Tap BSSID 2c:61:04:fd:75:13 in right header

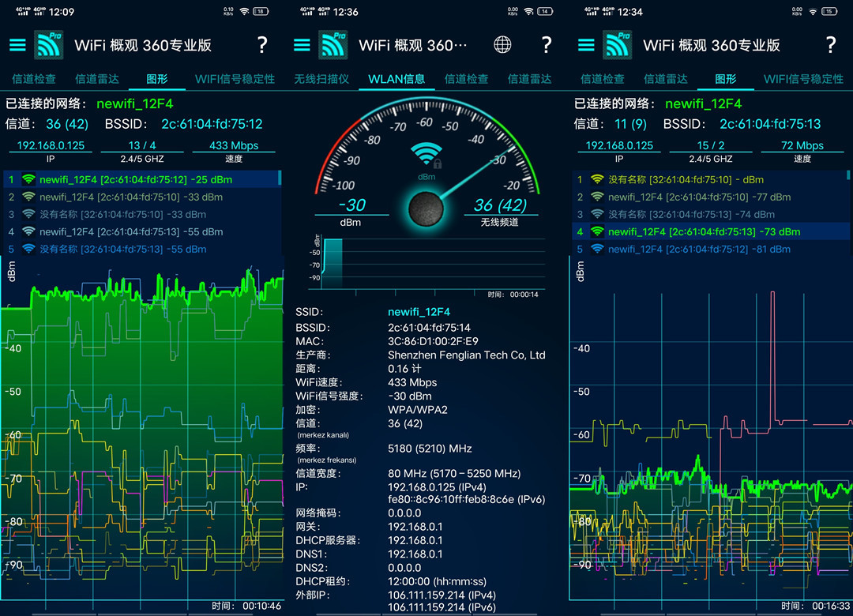click(770, 124)
